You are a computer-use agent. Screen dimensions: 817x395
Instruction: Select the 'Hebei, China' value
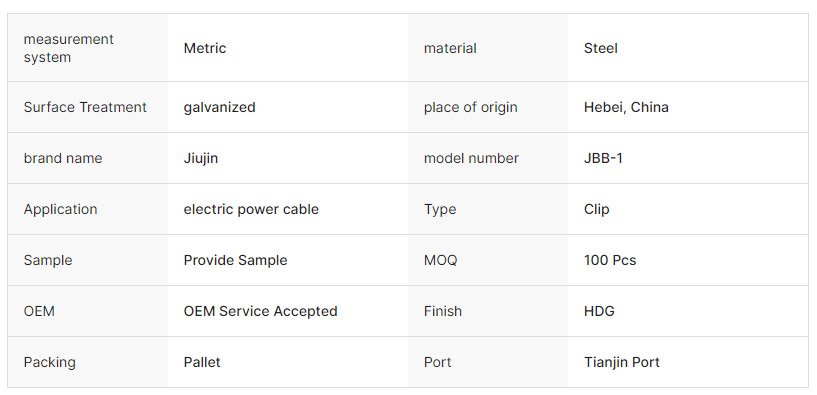626,107
